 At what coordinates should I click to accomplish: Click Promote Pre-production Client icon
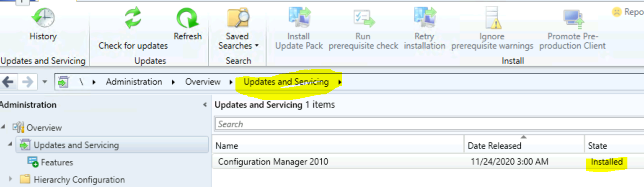(x=573, y=19)
